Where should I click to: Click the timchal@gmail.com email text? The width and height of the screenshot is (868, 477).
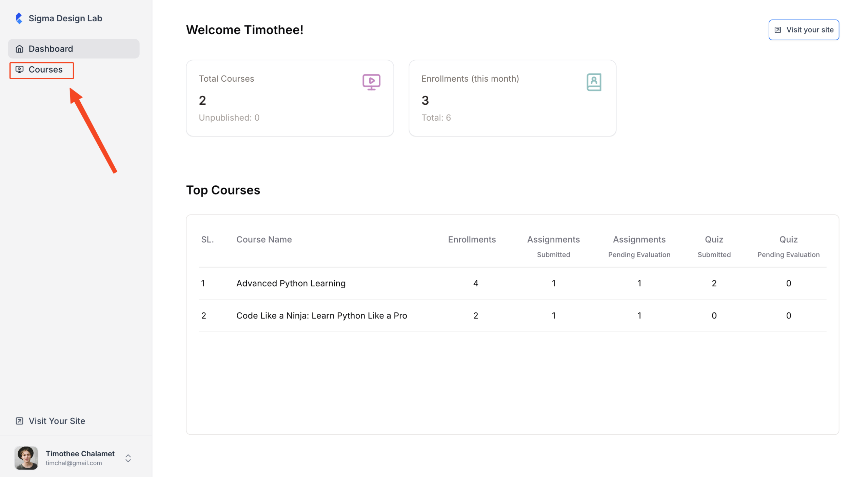[x=74, y=463]
